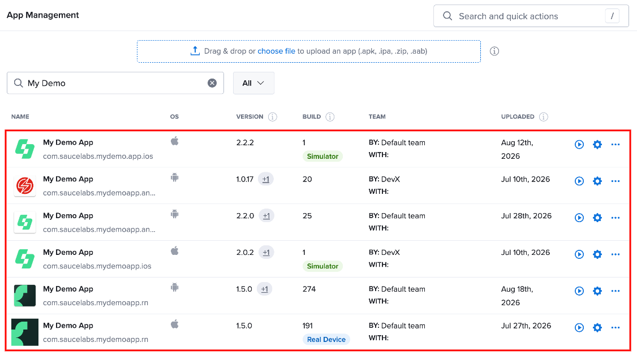Click the Aug 12th, 2026 upload date
This screenshot has height=364, width=637.
click(517, 149)
